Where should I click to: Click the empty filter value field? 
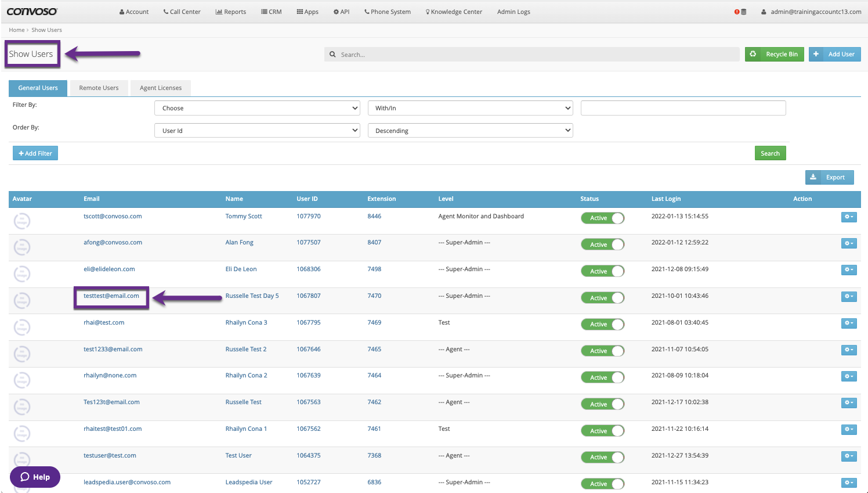[x=683, y=108]
